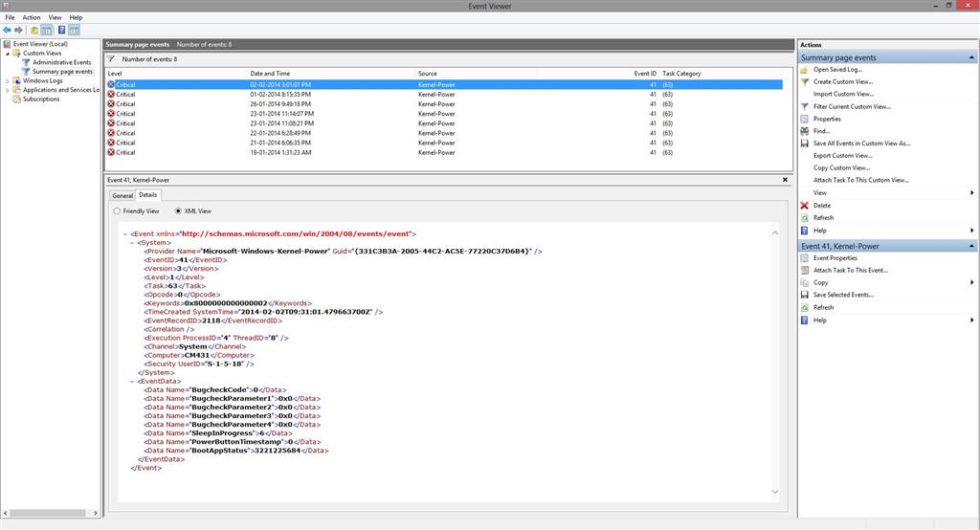
Task: Click the Filter Current Custom View funnel icon
Action: (x=804, y=107)
